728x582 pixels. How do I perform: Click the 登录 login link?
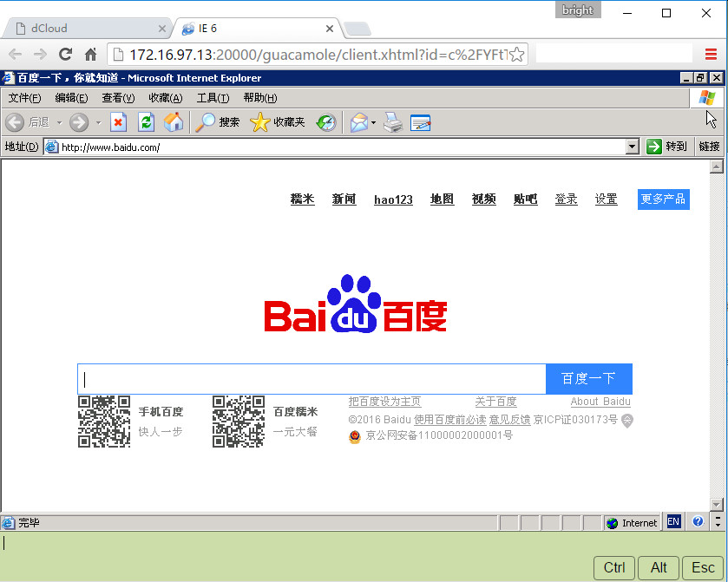[x=566, y=199]
